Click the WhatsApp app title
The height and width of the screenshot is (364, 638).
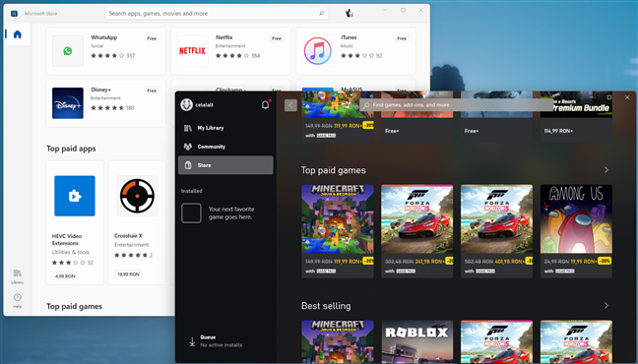click(103, 37)
